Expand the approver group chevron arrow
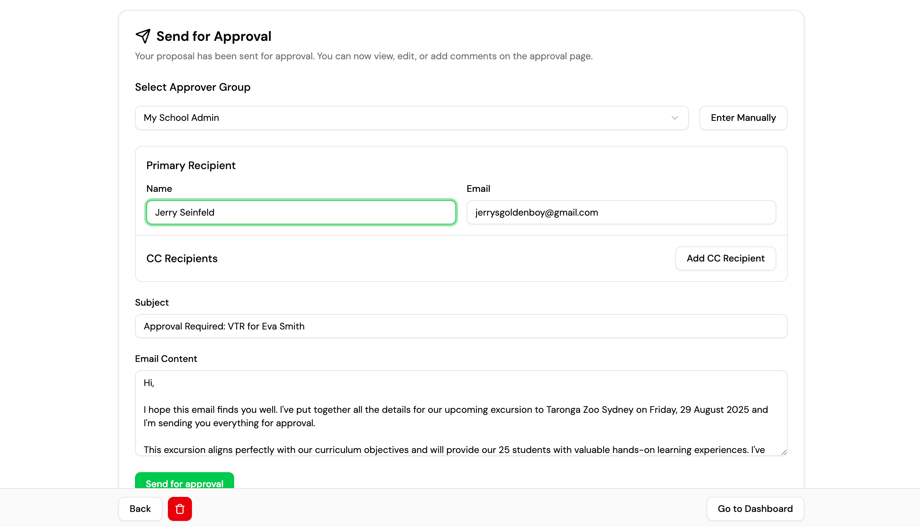The height and width of the screenshot is (527, 920). [x=674, y=118]
